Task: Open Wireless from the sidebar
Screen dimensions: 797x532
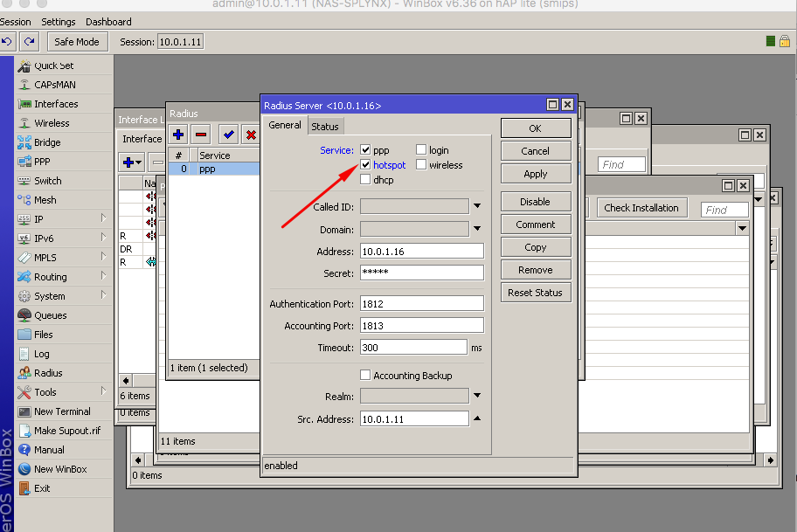Action: click(x=52, y=123)
